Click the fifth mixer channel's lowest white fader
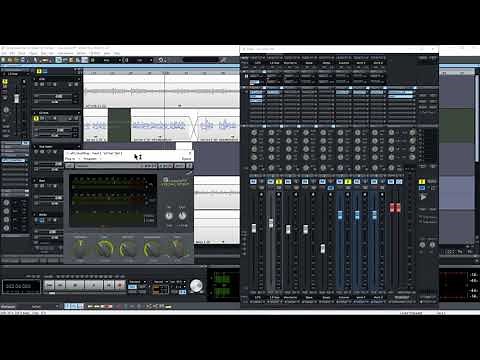The width and height of the screenshot is (480, 360). [323, 248]
